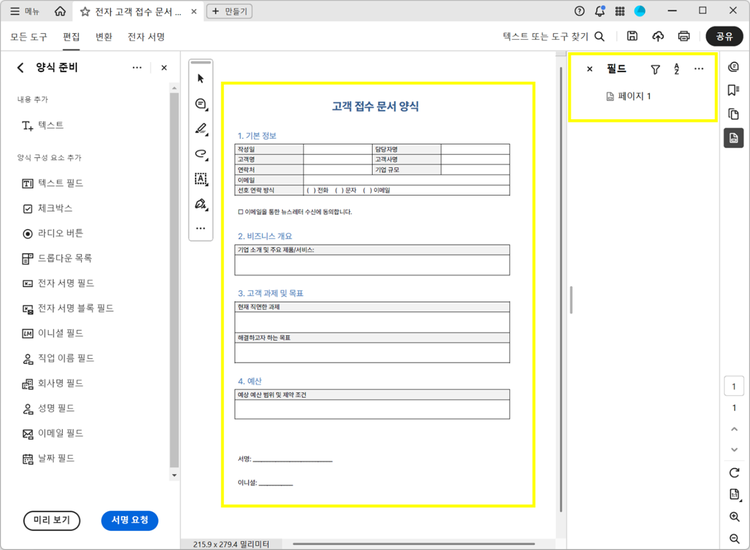Open the right rail comments icon
This screenshot has width=750, height=550.
[x=734, y=67]
